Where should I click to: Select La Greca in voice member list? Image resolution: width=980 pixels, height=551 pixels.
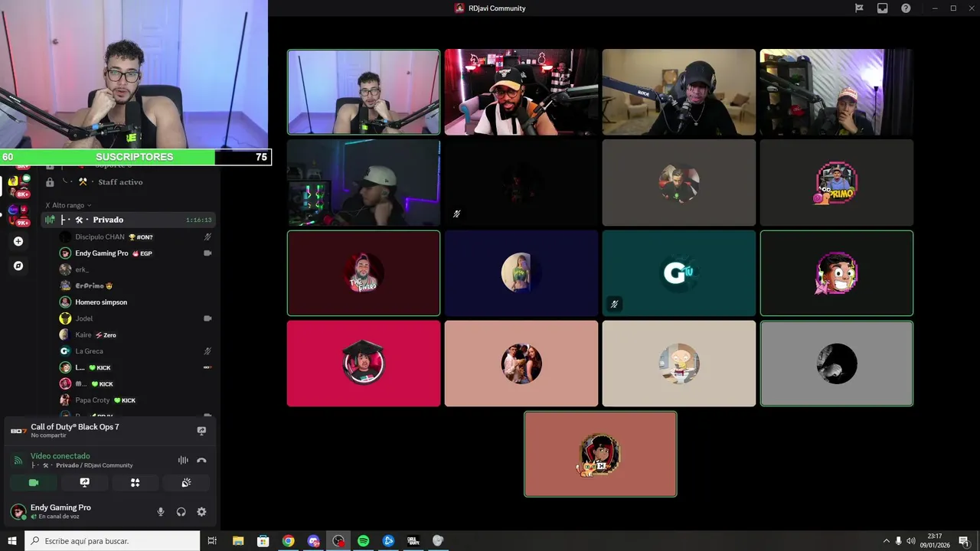tap(135, 351)
